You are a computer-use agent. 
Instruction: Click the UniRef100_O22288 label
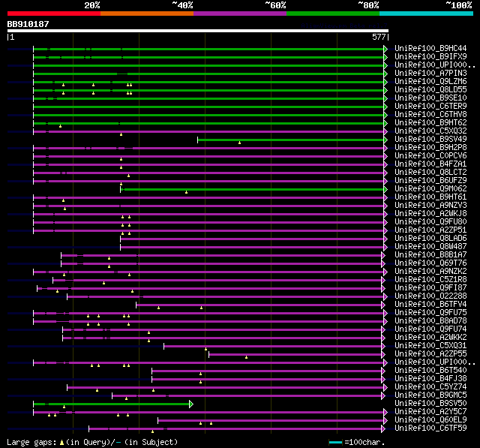430,296
